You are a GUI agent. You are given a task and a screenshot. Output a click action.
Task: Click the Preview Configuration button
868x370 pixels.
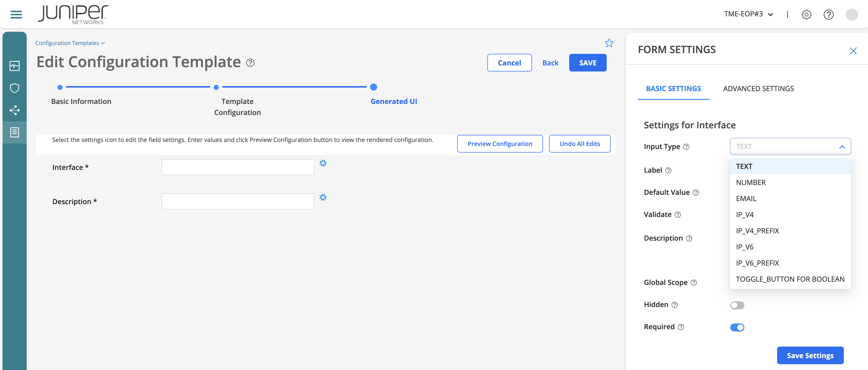[x=500, y=143]
